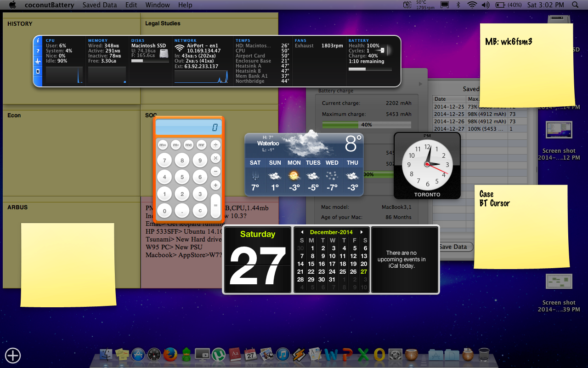Viewport: 588px width, 368px height.
Task: Open uTorrent from the Dock
Action: (x=218, y=354)
